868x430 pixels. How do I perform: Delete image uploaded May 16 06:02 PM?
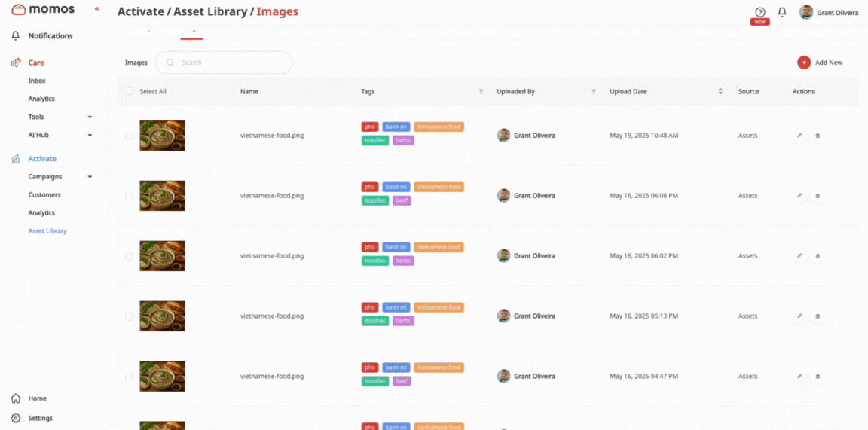(x=818, y=256)
